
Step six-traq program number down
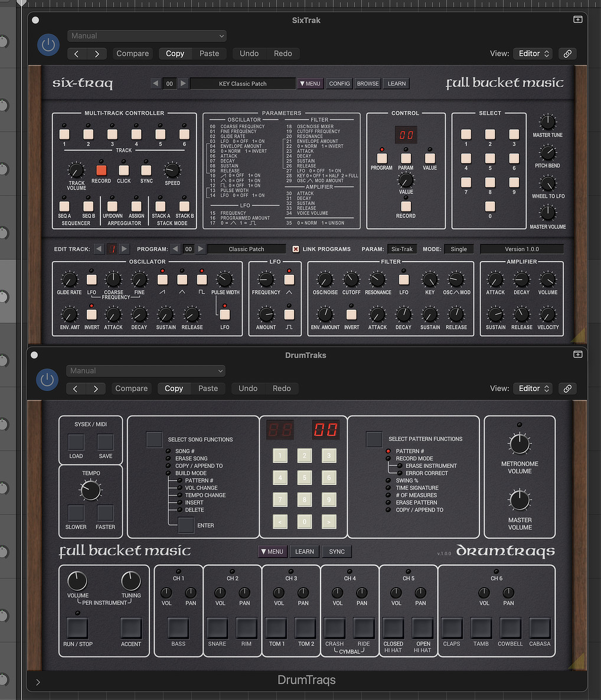coord(156,83)
